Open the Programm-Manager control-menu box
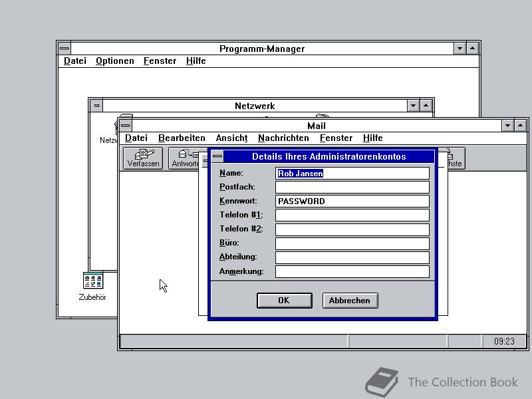This screenshot has height=399, width=532. point(64,48)
